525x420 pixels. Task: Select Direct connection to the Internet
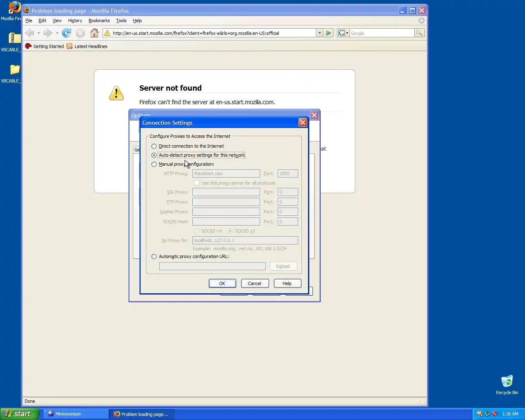[154, 146]
